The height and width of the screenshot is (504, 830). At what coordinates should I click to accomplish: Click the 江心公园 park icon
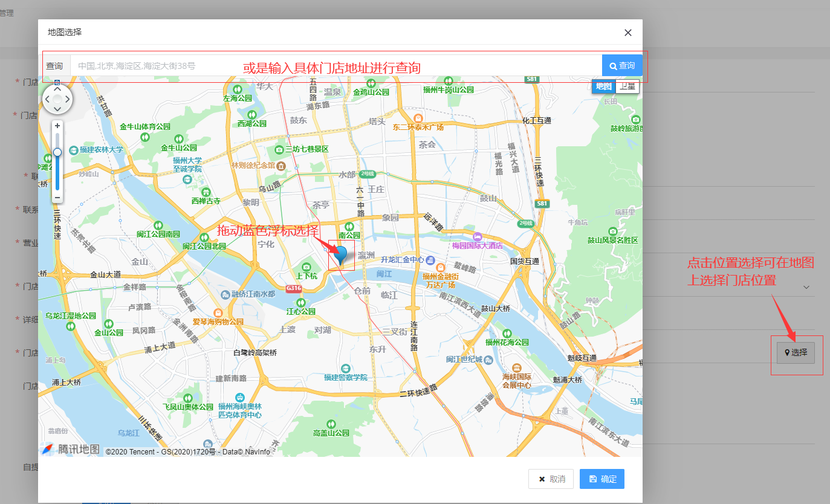(x=301, y=302)
